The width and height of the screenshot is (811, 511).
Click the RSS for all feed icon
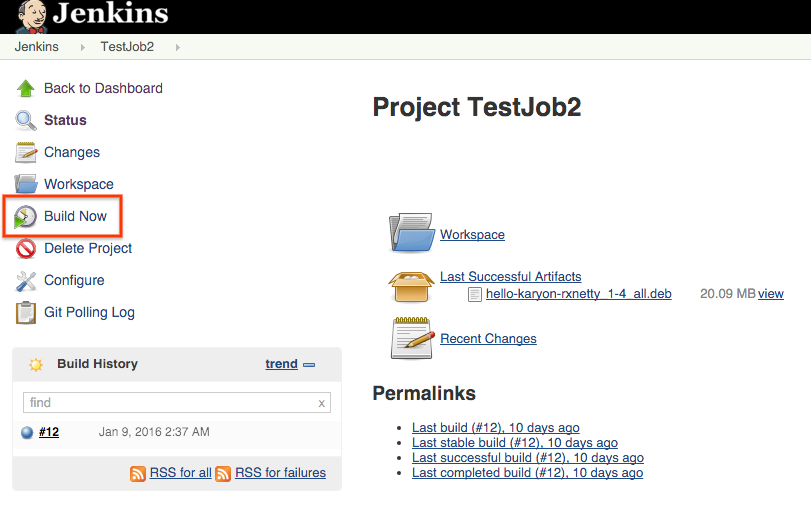(138, 473)
